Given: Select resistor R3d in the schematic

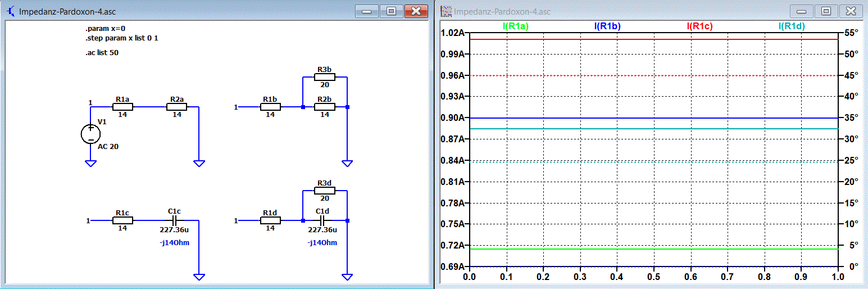Looking at the screenshot, I should 325,191.
